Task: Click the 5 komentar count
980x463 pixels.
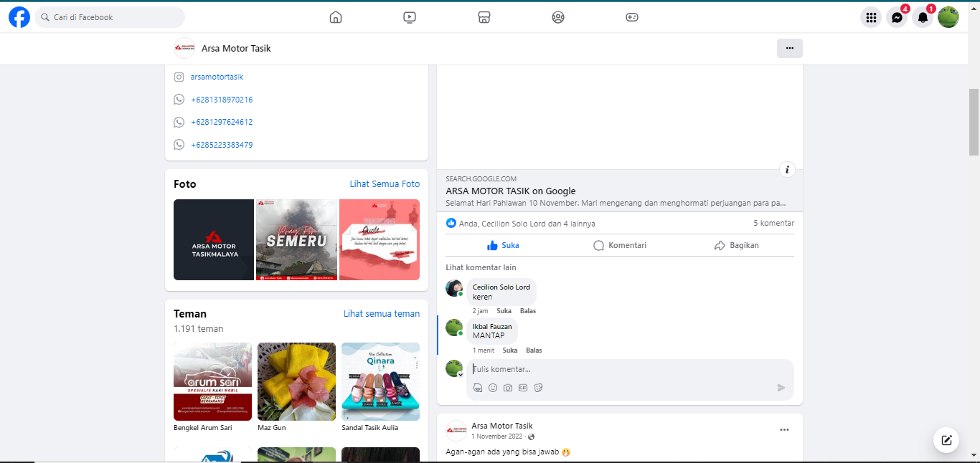Action: (773, 224)
